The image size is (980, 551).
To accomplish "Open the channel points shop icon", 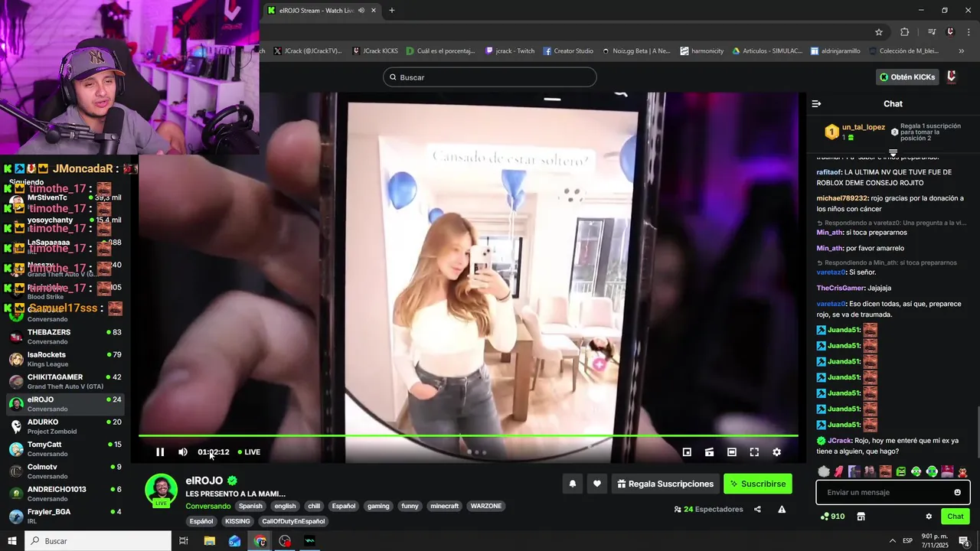I will pyautogui.click(x=861, y=517).
